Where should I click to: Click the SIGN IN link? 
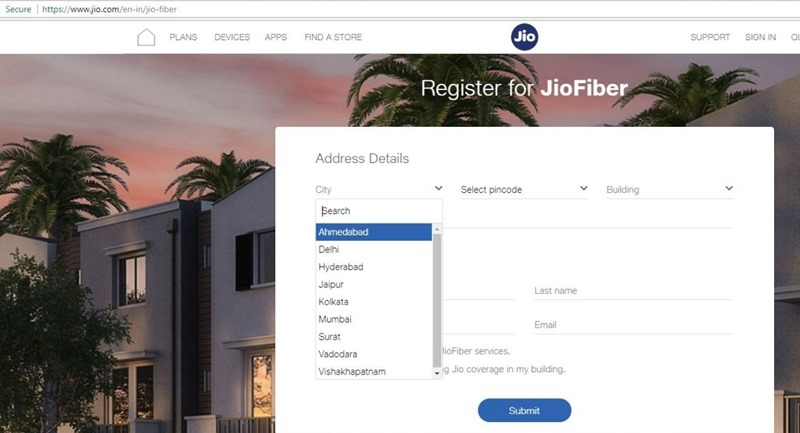pos(760,37)
